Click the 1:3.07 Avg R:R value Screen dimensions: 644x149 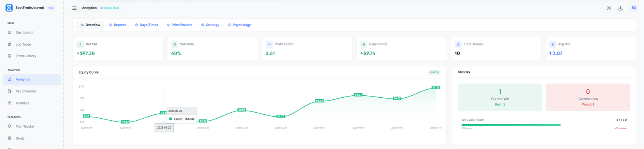[555, 53]
